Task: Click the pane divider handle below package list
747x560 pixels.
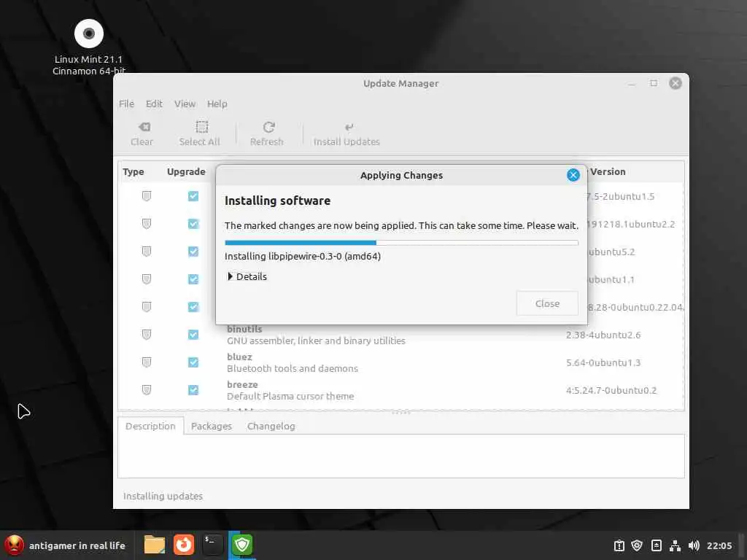Action: click(x=401, y=413)
